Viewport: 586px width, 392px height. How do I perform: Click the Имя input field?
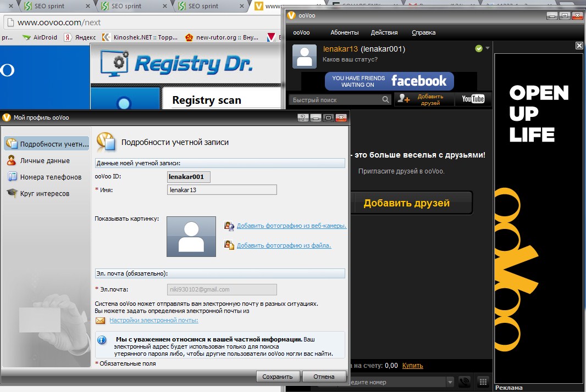[x=222, y=189]
